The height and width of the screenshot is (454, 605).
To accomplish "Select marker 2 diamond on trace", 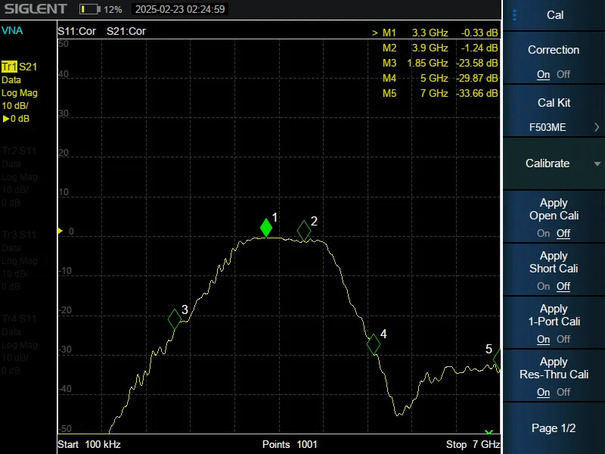I will coord(304,231).
